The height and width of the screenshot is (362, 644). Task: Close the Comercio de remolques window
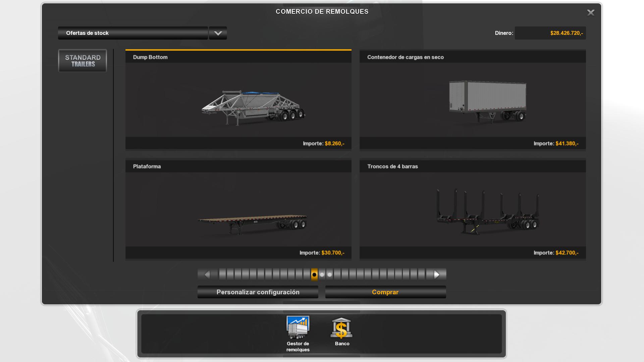click(591, 13)
